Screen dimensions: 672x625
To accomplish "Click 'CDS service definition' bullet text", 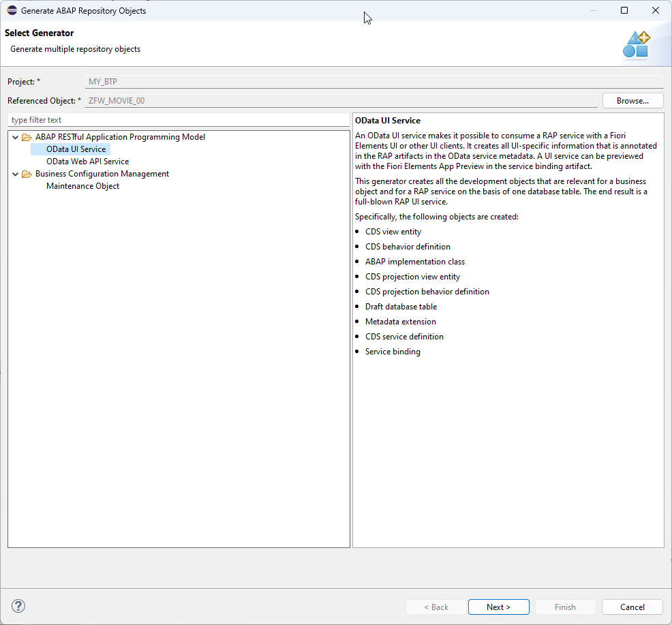I will pos(404,337).
